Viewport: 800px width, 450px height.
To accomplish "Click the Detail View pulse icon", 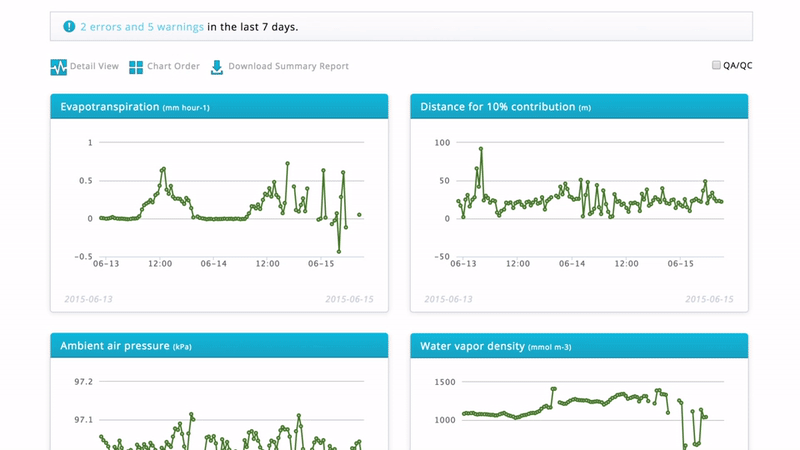I will click(x=59, y=67).
